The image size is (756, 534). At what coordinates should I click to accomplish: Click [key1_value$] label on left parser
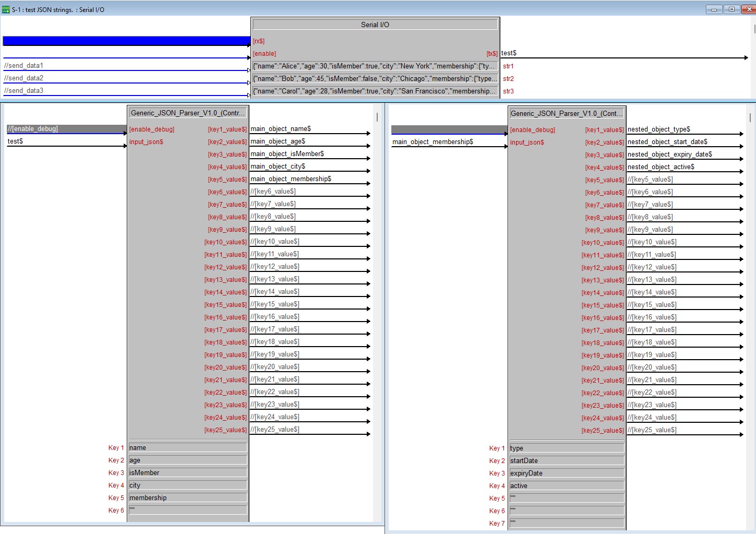[x=227, y=129]
